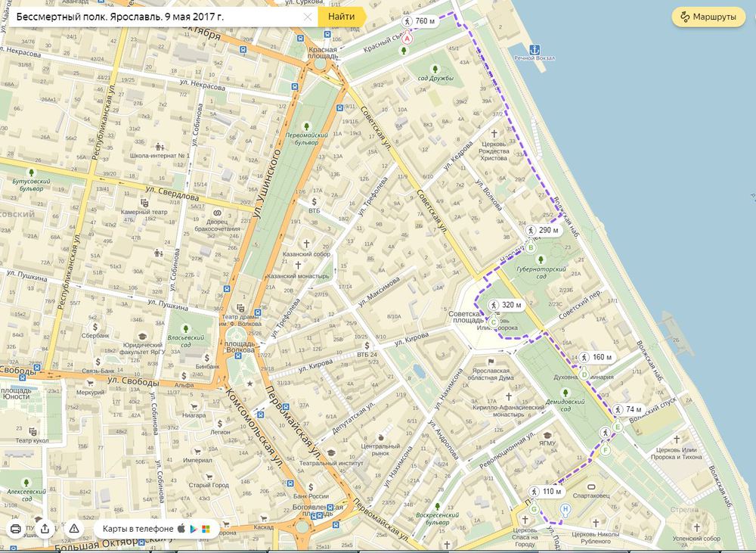This screenshot has width=756, height=553.
Task: Click the Театр кукол theater icon
Action: [x=33, y=431]
